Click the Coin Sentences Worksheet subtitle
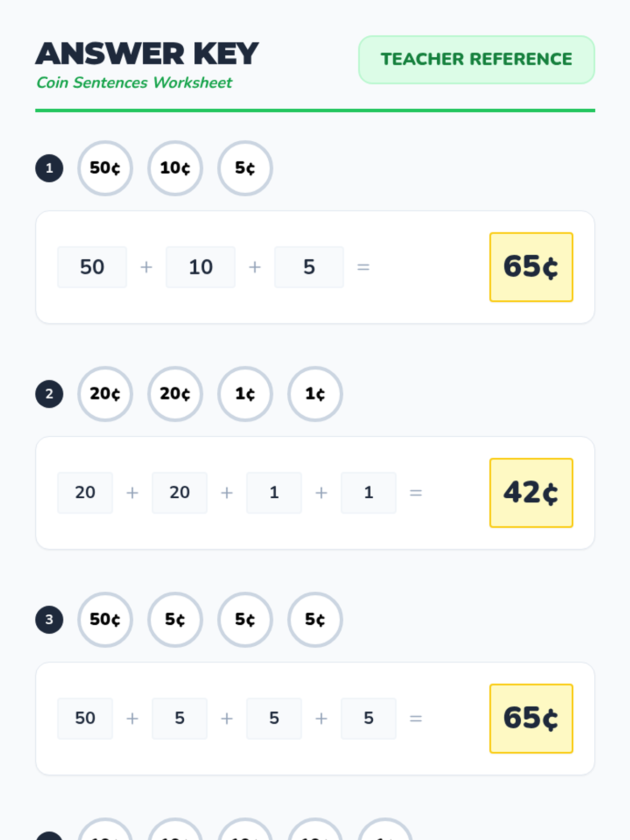The image size is (630, 840). 134,82
